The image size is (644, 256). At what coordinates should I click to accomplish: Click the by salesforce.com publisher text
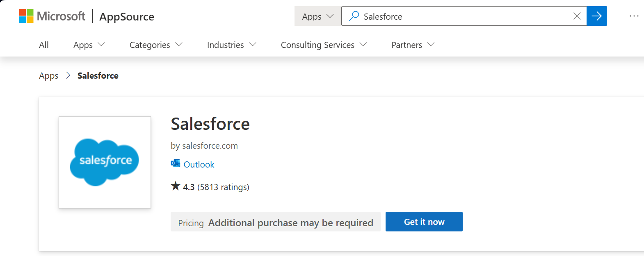click(204, 146)
